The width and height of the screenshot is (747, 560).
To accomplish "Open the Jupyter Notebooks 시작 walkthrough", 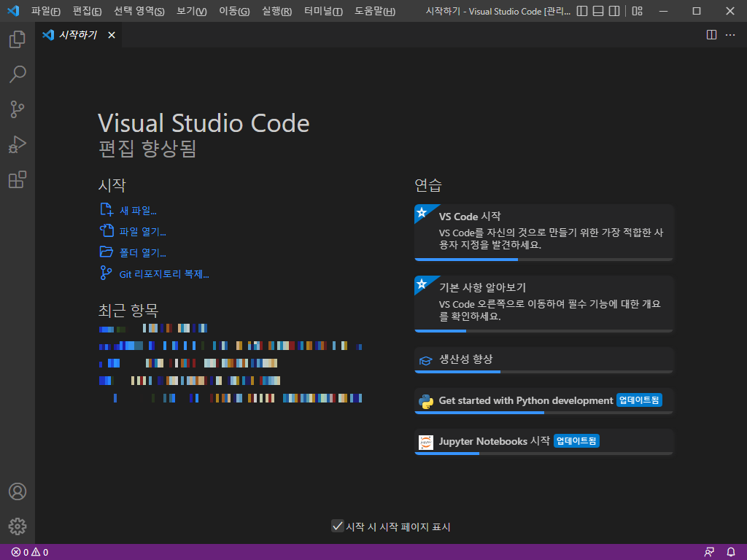I will pos(543,442).
